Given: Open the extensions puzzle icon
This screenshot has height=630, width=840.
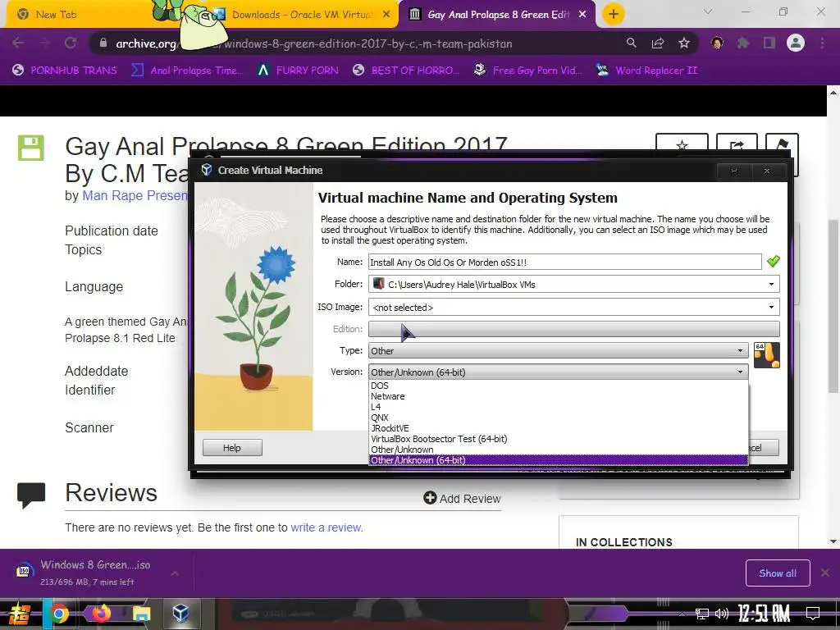Looking at the screenshot, I should (743, 43).
